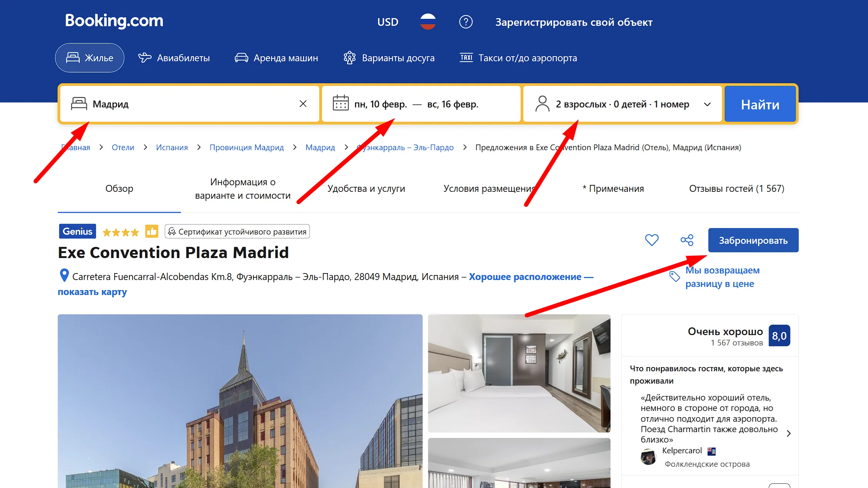Viewport: 868px width, 488px height.
Task: Save hotel with the heart icon
Action: (652, 240)
